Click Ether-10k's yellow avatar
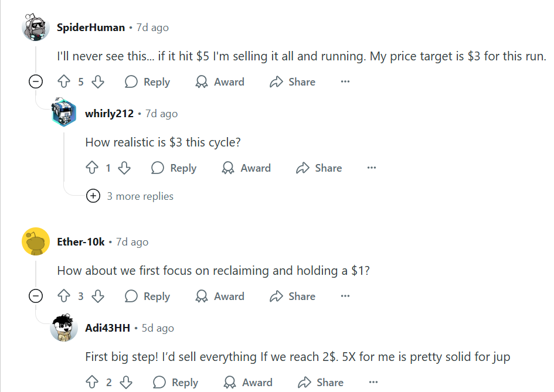Screen dimensions: 554x392 [36, 241]
